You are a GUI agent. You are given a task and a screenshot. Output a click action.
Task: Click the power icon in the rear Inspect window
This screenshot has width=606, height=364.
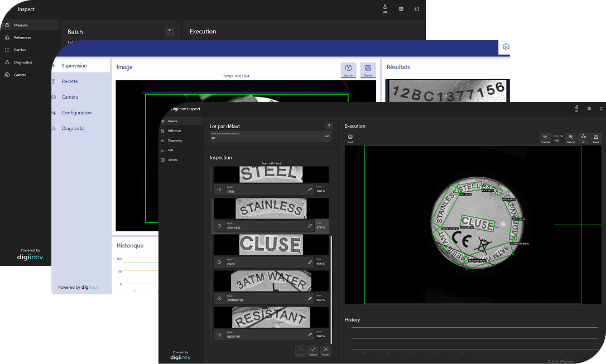417,9
